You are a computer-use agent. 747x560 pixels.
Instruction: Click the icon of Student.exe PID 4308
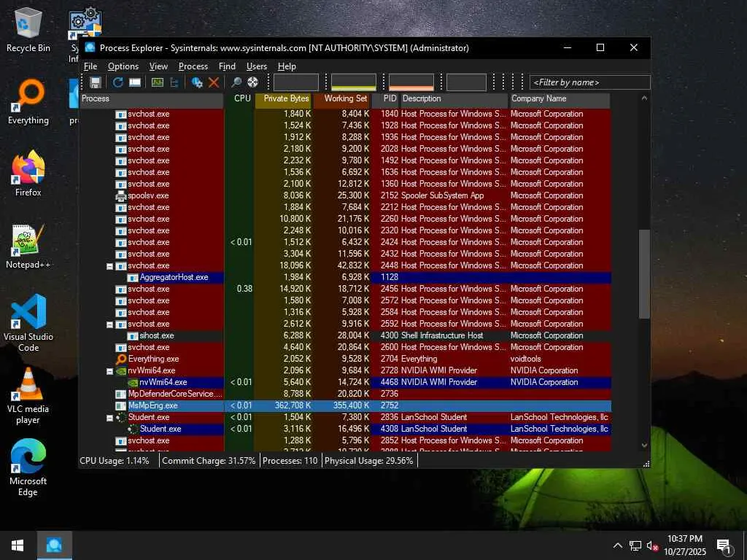coord(133,429)
